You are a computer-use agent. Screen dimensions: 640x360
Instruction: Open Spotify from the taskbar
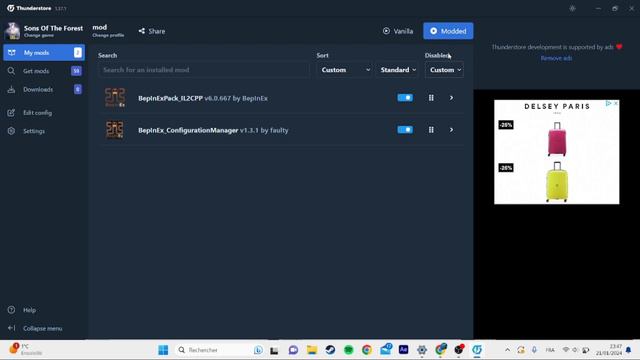click(x=349, y=350)
